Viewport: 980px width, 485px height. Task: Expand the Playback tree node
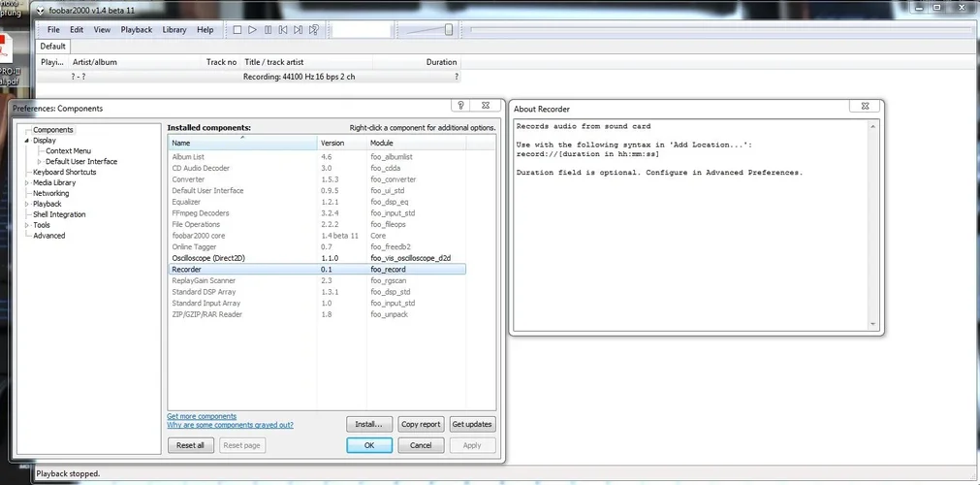(27, 204)
